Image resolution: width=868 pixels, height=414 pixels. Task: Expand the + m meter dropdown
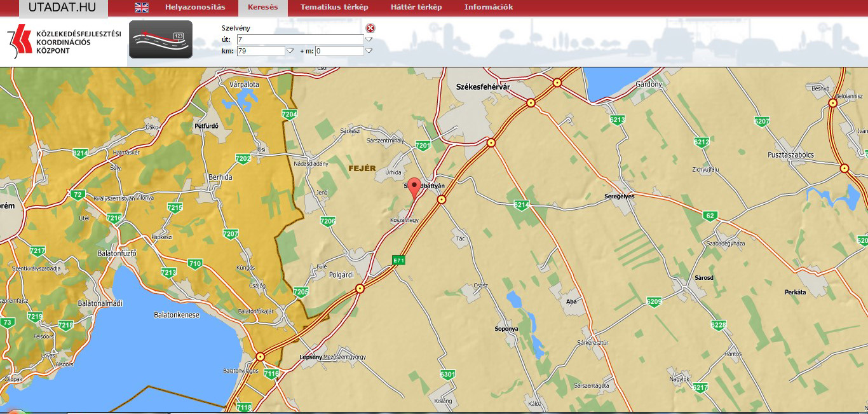coord(369,51)
